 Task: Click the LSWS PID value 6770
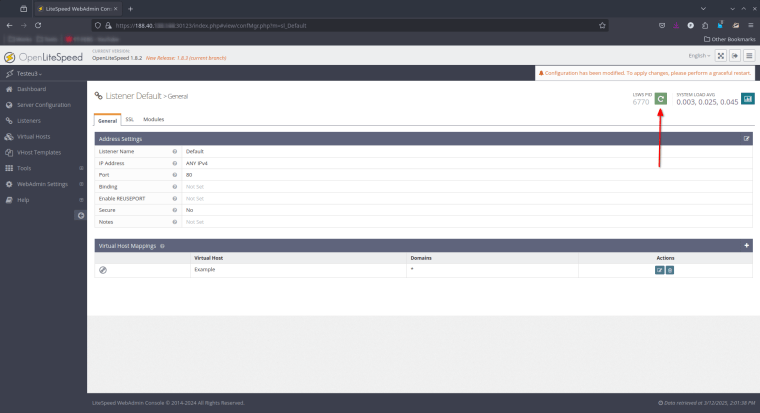point(641,102)
